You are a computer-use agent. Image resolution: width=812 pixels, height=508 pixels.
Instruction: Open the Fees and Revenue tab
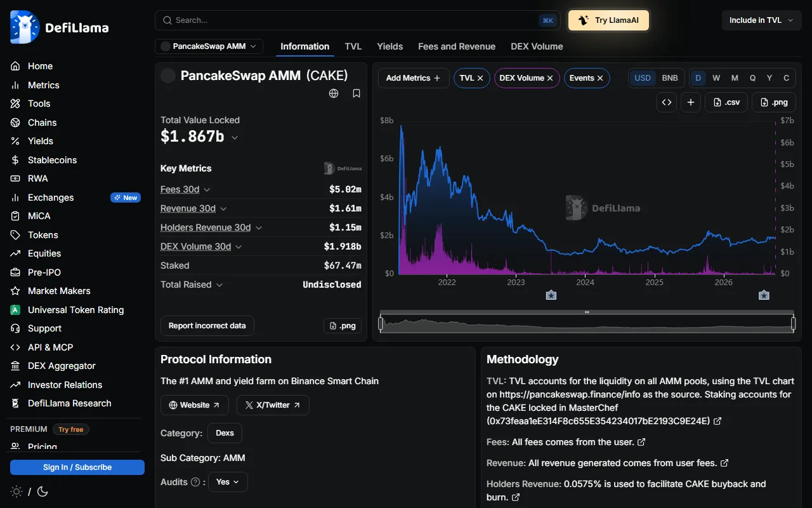tap(457, 46)
